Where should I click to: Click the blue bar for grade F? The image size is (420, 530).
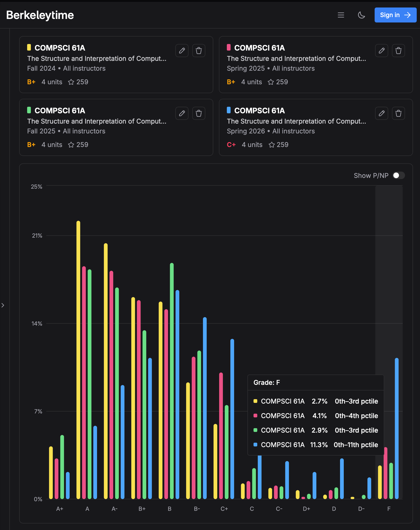pos(397,428)
